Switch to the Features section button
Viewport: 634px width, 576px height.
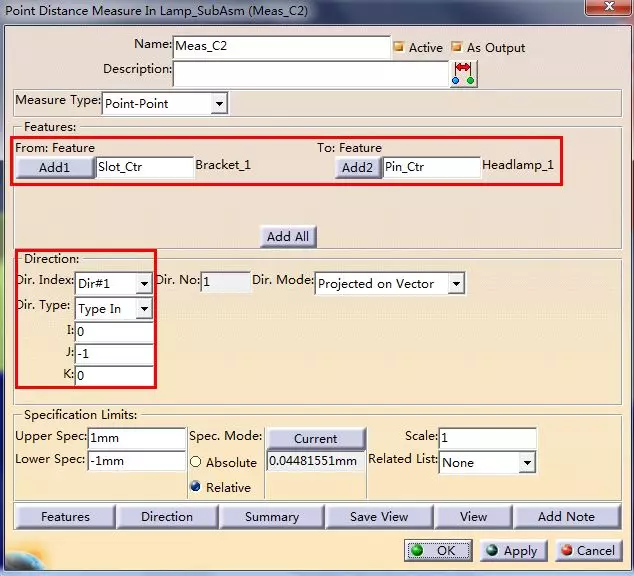pos(65,517)
